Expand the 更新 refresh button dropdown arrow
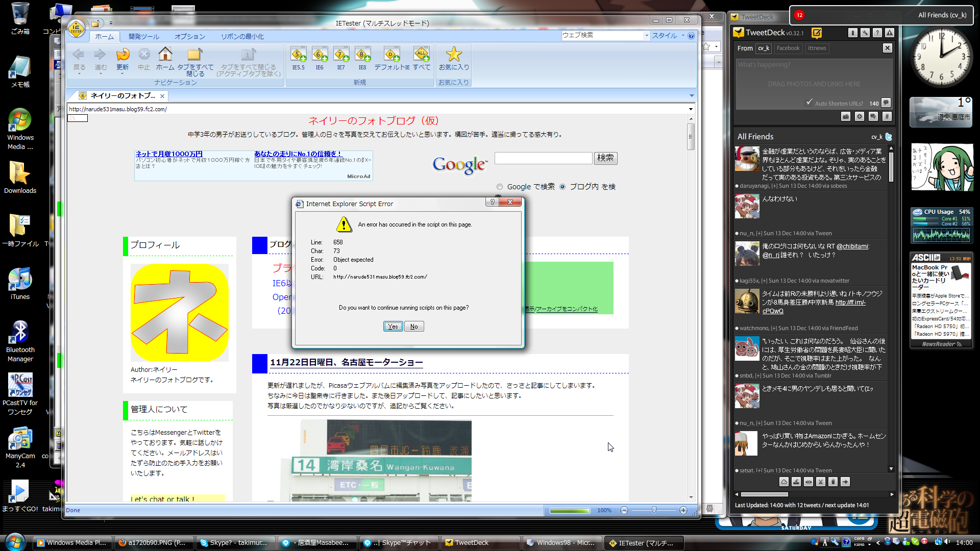 [122, 74]
